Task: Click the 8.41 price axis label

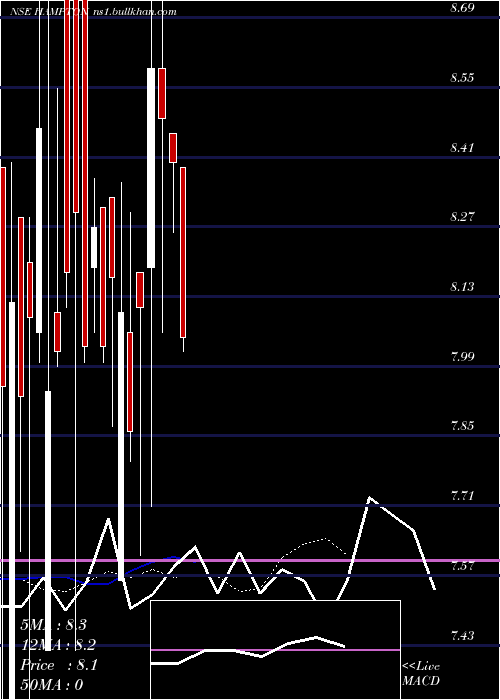Action: 462,147
